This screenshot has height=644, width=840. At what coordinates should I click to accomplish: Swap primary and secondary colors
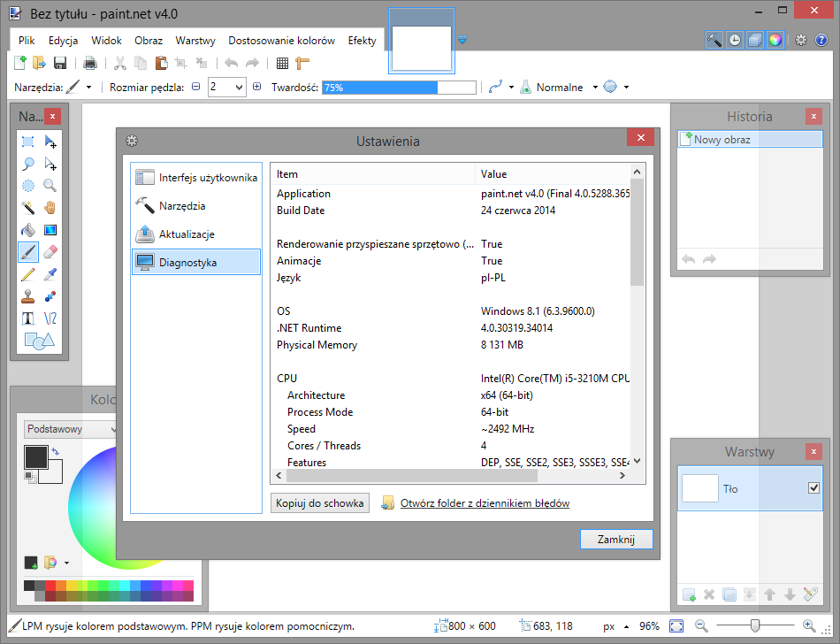[55, 451]
